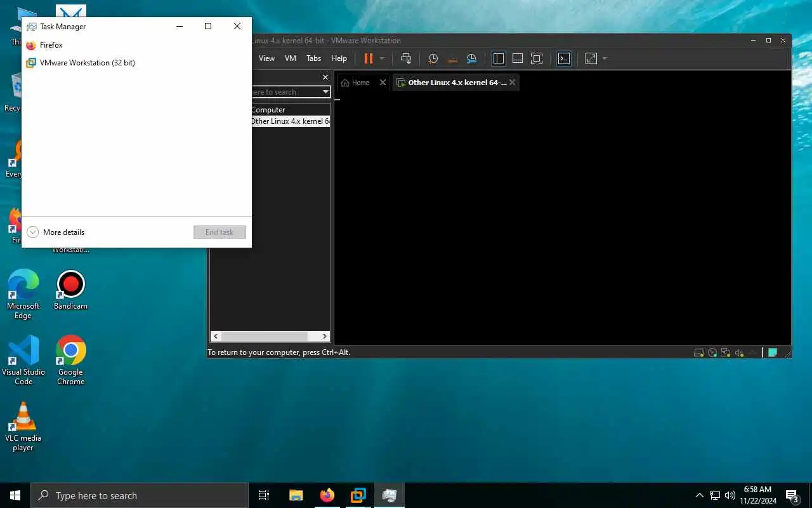Show hidden system tray icons
812x508 pixels.
700,495
